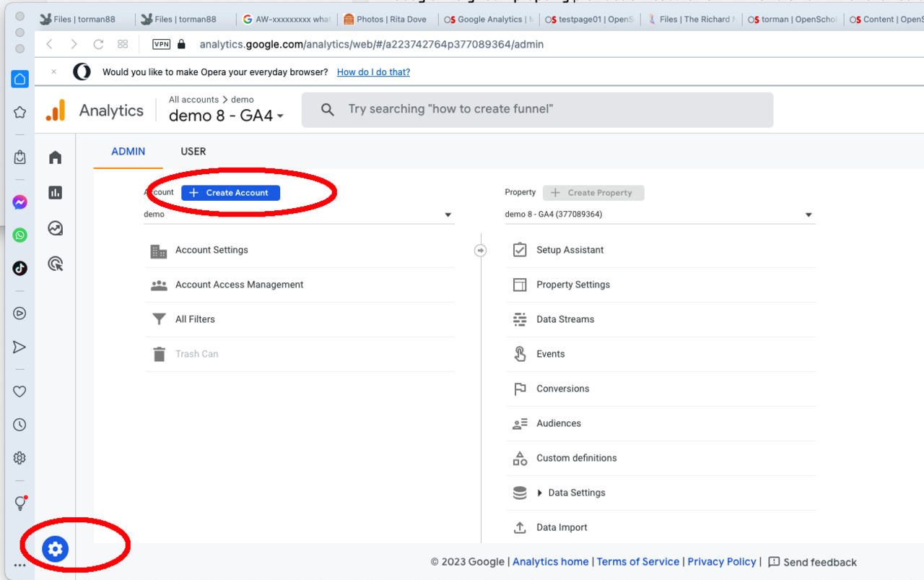Click the Opera browser reload button
The width and height of the screenshot is (924, 580).
tap(98, 44)
